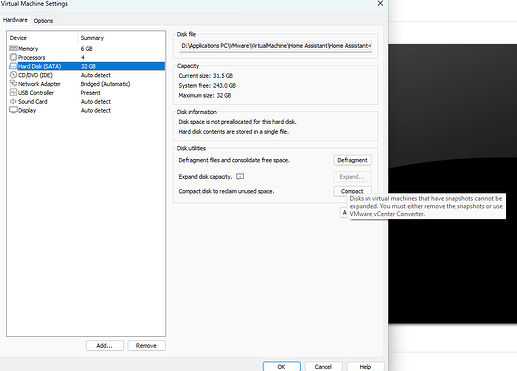Viewport: 517px width, 371px height.
Task: Remove the selected hardware device
Action: 146,346
